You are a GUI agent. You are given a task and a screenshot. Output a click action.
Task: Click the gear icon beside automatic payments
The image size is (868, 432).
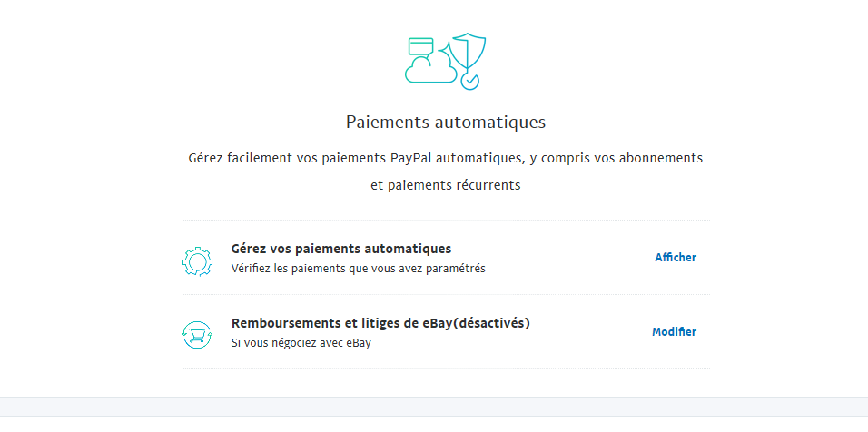tap(197, 260)
